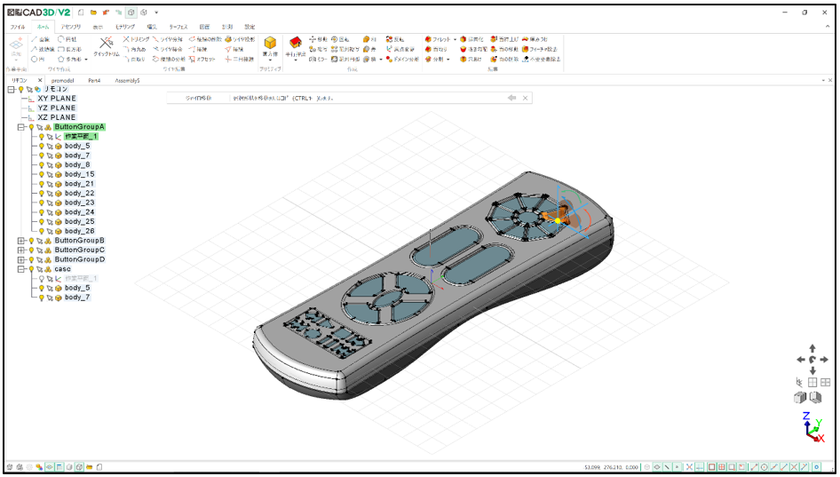Switch to the アセンブリ ribbon tab
The width and height of the screenshot is (840, 477).
pos(71,27)
